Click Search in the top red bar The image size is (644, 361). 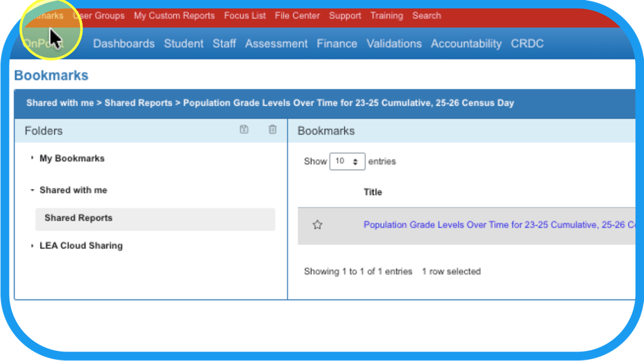pos(426,15)
